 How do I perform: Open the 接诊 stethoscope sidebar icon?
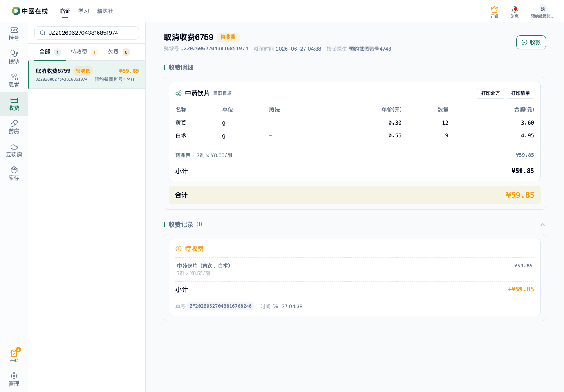[x=14, y=53]
